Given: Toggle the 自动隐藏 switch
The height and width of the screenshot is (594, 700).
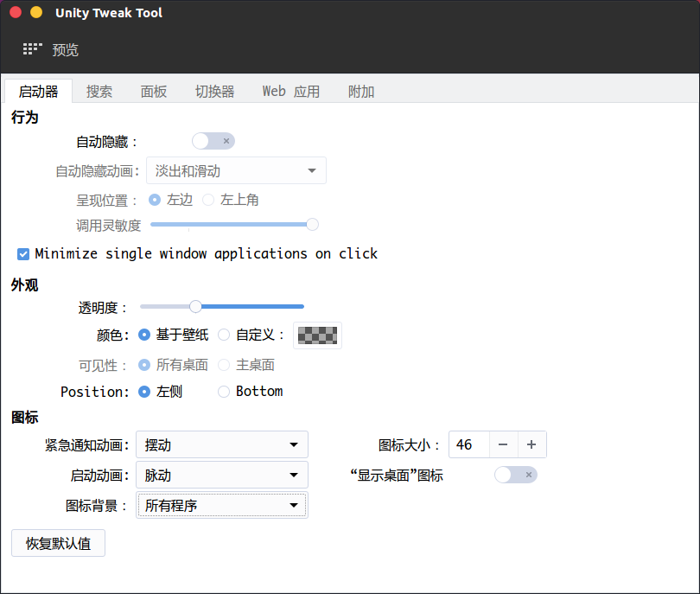Looking at the screenshot, I should pyautogui.click(x=213, y=141).
